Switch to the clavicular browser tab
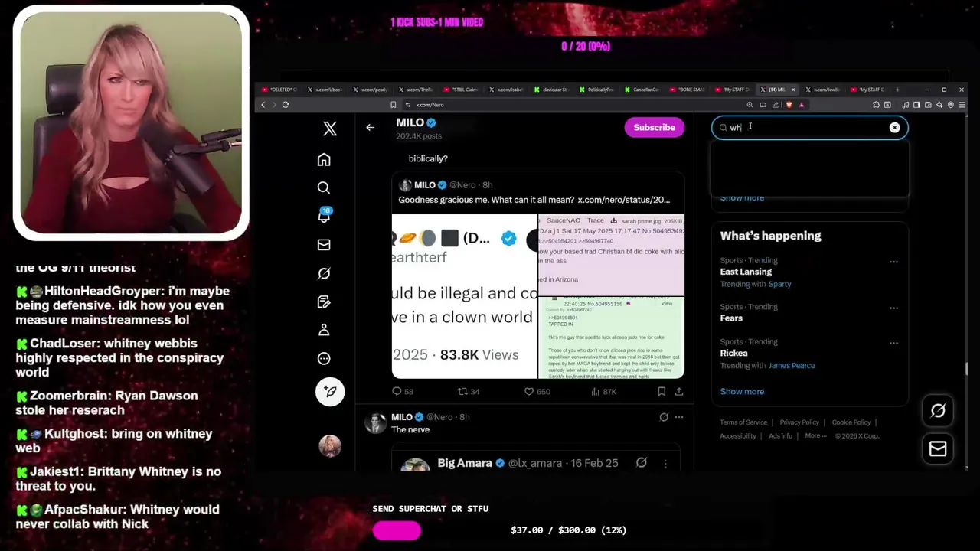Viewport: 980px width, 551px height. click(551, 90)
